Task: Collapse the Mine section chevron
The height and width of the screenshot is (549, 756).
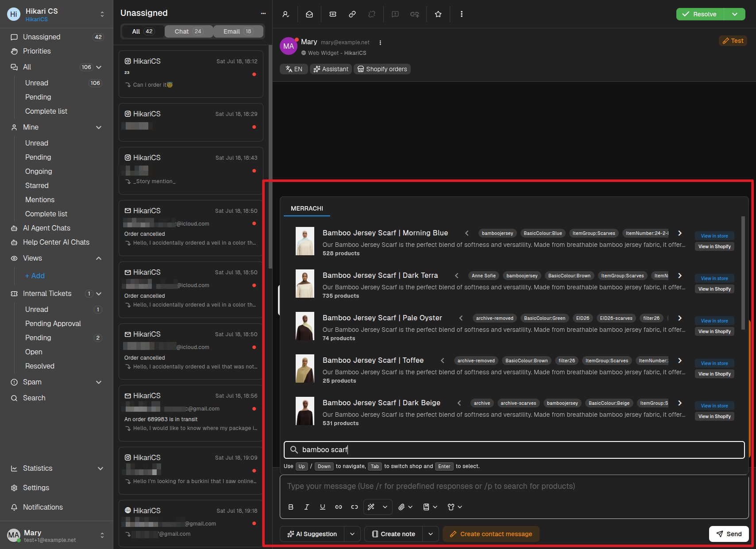Action: [99, 127]
